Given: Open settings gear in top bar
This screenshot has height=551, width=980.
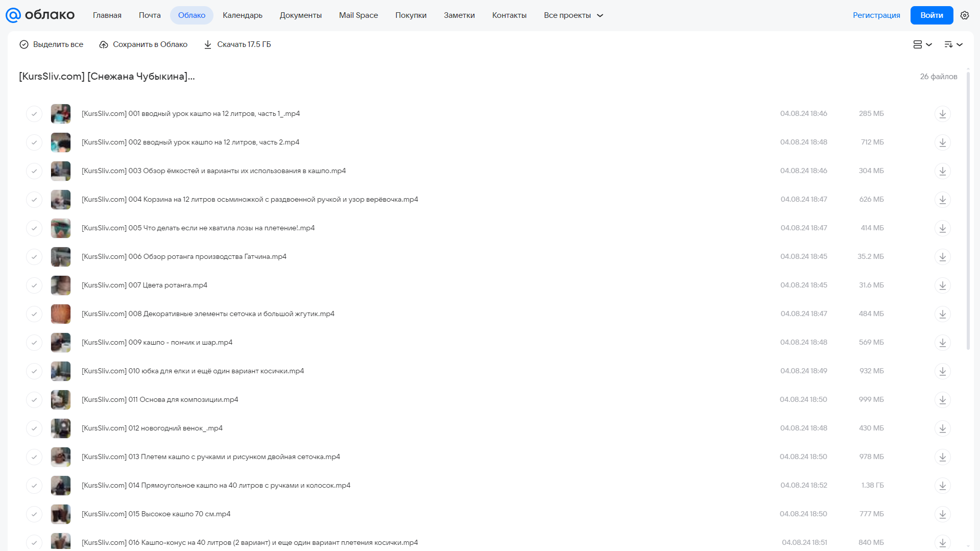Looking at the screenshot, I should 965,15.
